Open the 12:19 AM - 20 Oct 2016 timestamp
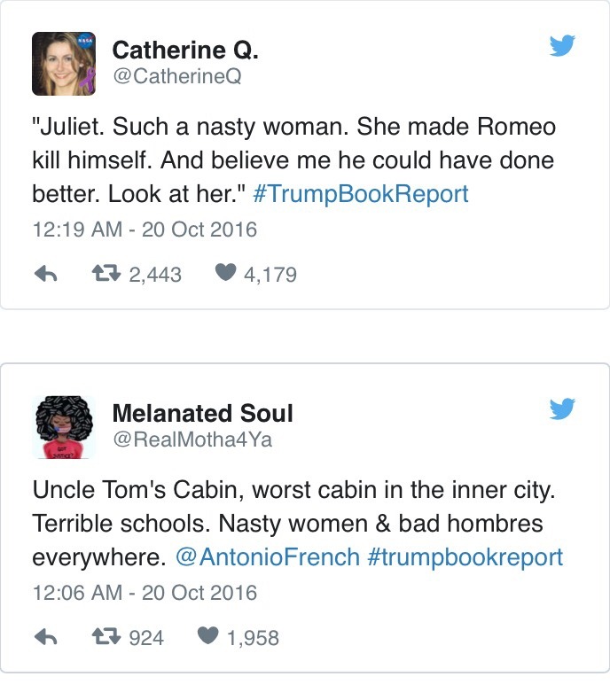The image size is (610, 700). pyautogui.click(x=145, y=229)
